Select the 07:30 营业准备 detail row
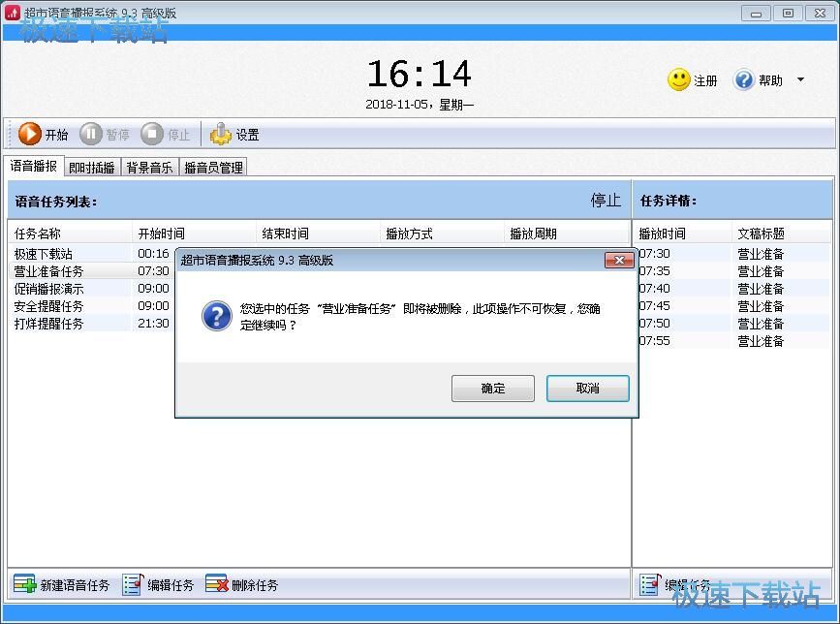 (734, 253)
